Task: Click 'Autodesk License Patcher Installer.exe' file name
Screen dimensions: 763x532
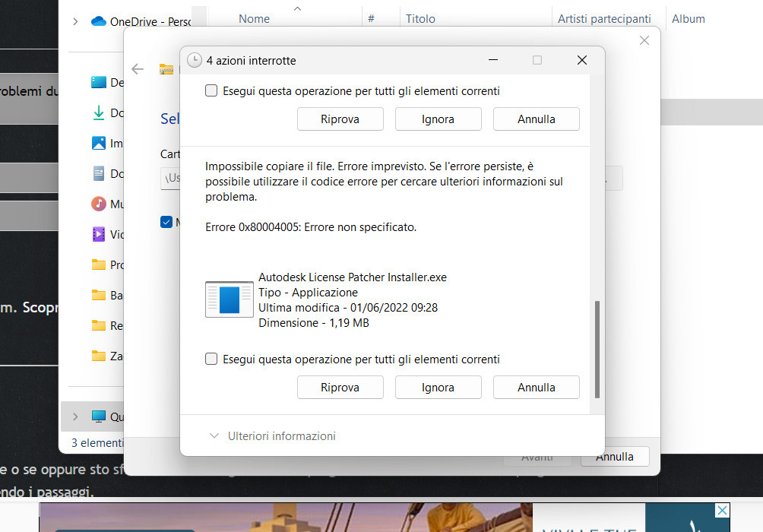Action: [353, 277]
